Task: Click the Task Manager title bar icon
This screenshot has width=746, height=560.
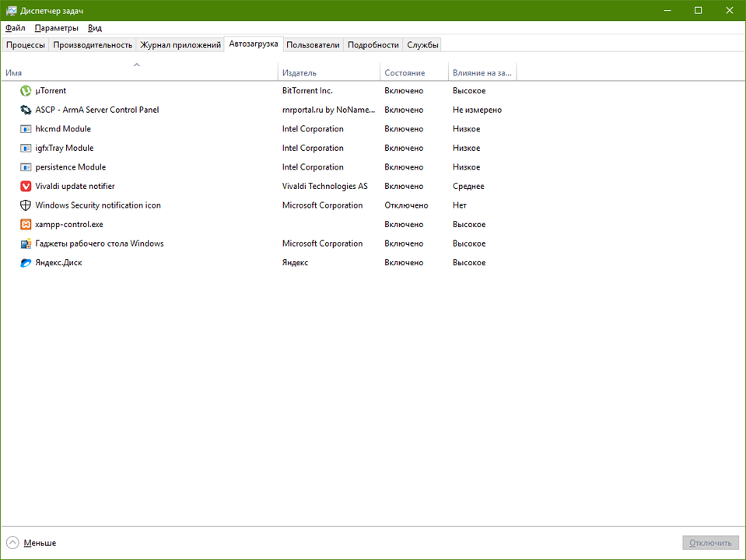Action: [x=12, y=10]
